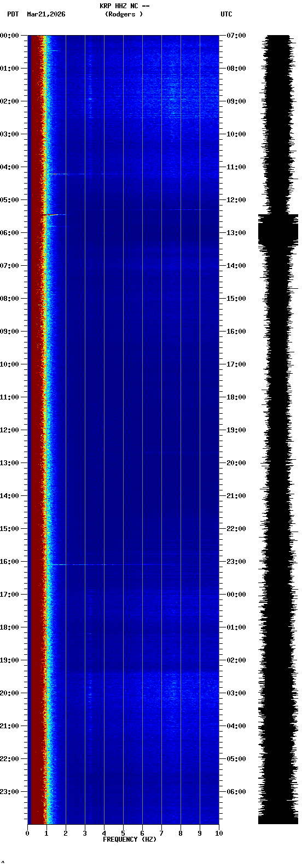Image resolution: width=302 pixels, height=868 pixels.
Task: Click the PDT "06:00" time label
Action: click(x=10, y=233)
